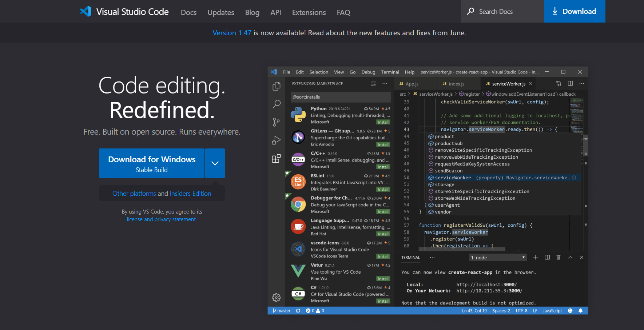Open the Terminal menu
This screenshot has height=330, width=644.
(390, 72)
